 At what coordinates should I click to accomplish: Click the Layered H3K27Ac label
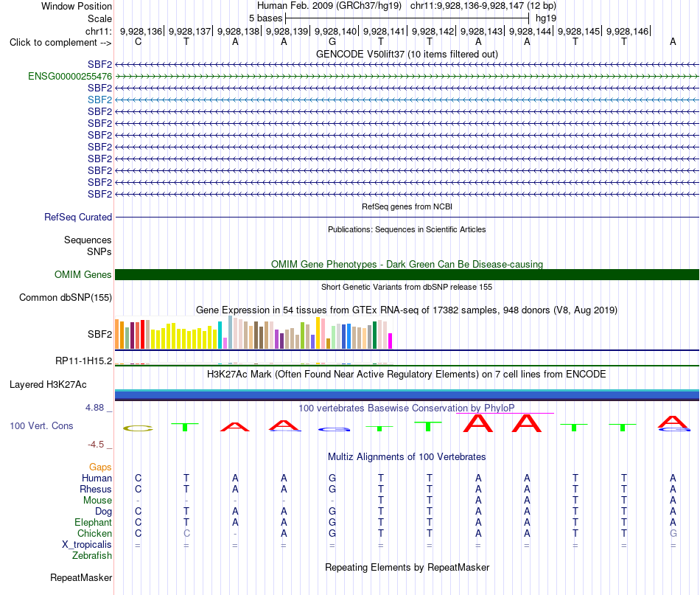pyautogui.click(x=48, y=385)
